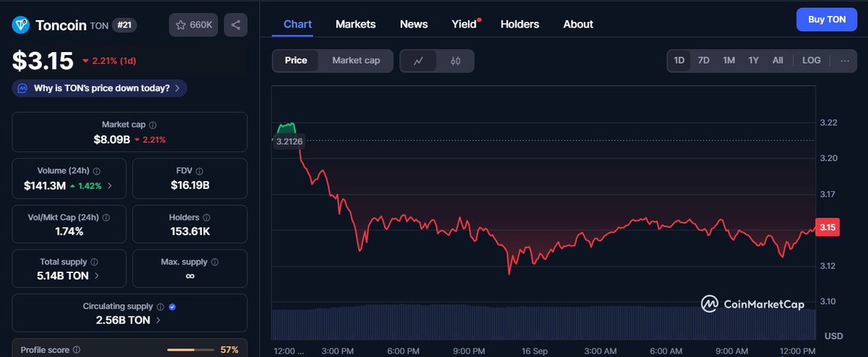Screen dimensions: 868x357
Task: Switch to candlestick chart icon
Action: tap(456, 61)
